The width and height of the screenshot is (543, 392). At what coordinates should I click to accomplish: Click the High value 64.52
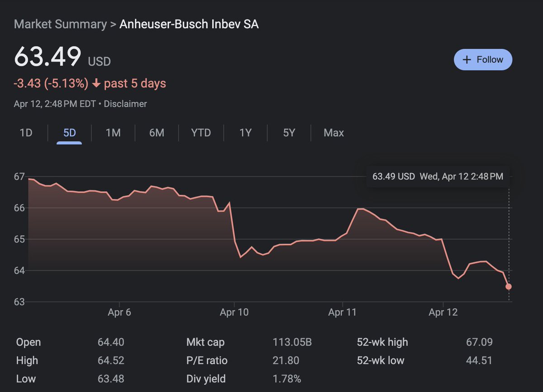(x=111, y=360)
